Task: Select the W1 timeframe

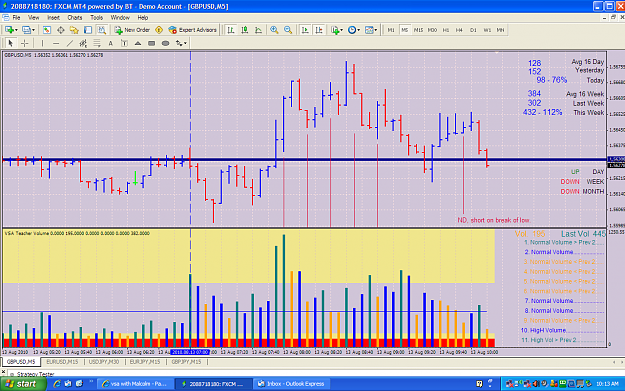Action: 487,30
